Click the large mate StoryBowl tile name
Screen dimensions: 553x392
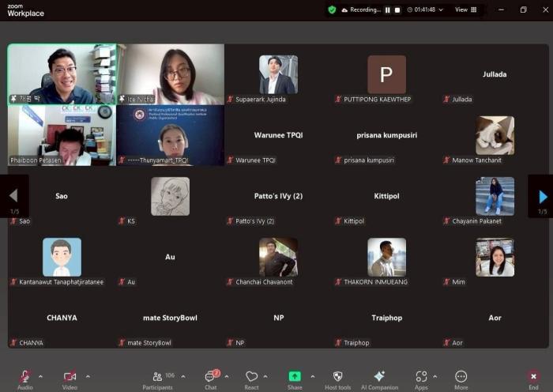(170, 318)
